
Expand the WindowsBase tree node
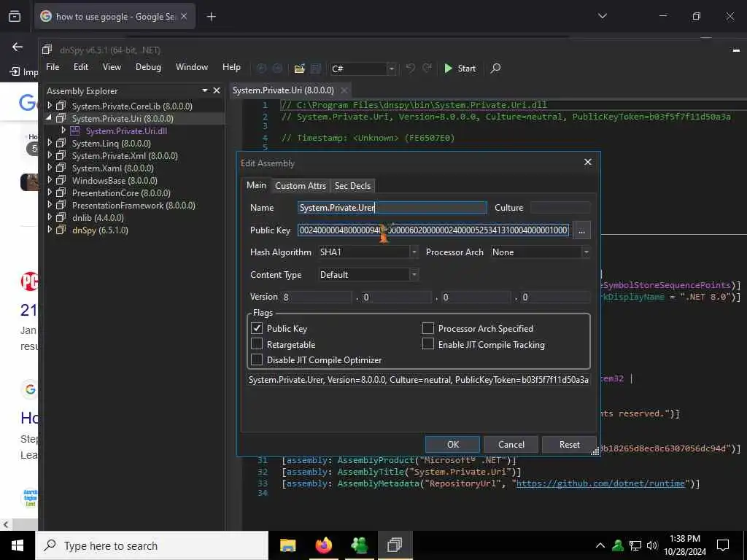(x=50, y=179)
